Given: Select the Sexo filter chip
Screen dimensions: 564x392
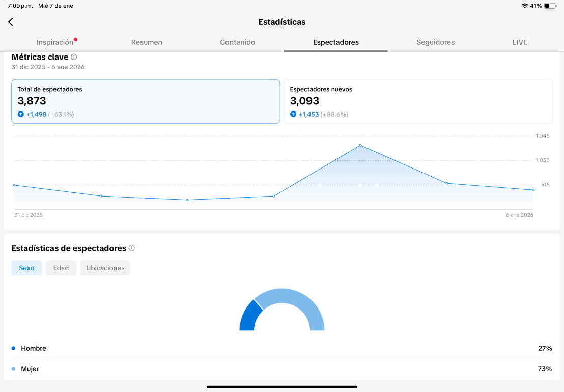Looking at the screenshot, I should pos(26,268).
